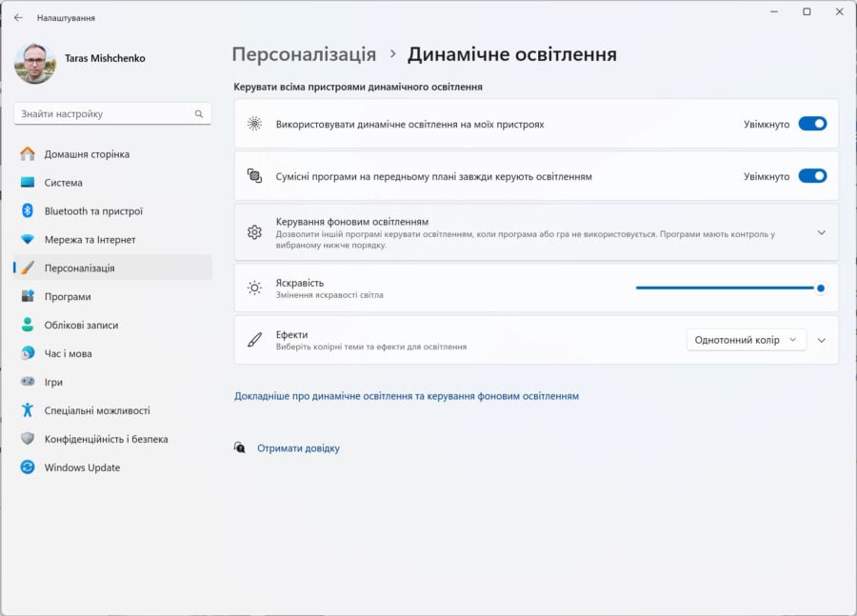Click the Знайти настройку search field
Viewport: 857px width, 616px height.
click(x=112, y=113)
